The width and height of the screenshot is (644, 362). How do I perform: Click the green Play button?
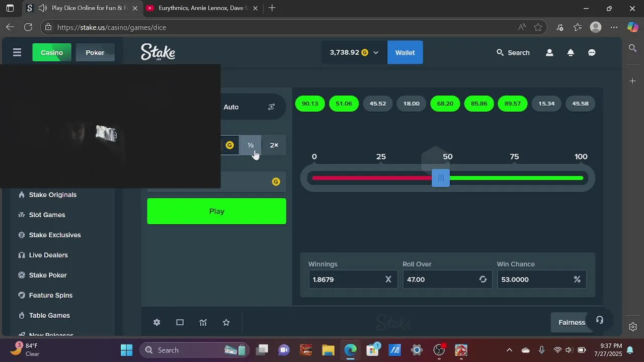(216, 211)
